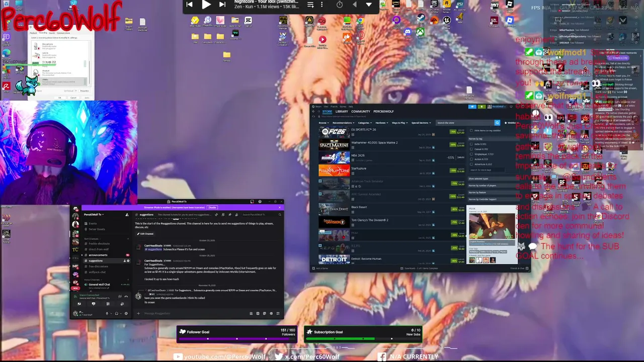
Task: Switch to Steam STORE tab
Action: pyautogui.click(x=327, y=111)
